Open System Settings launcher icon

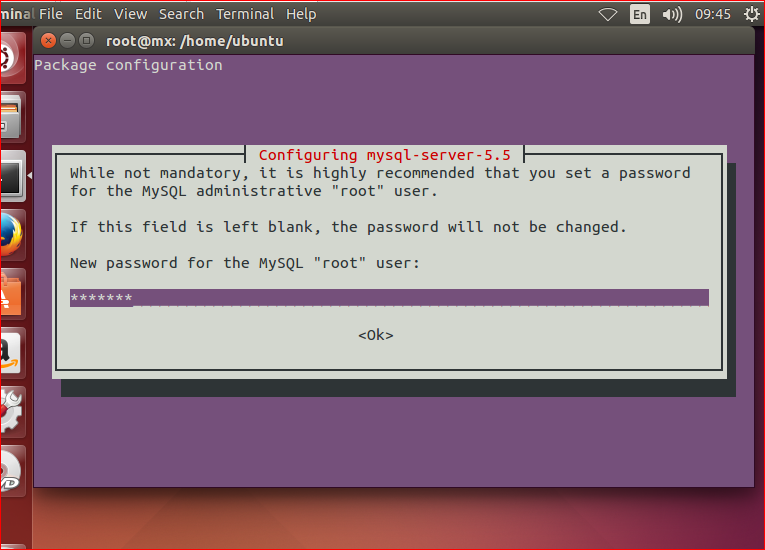tap(11, 412)
